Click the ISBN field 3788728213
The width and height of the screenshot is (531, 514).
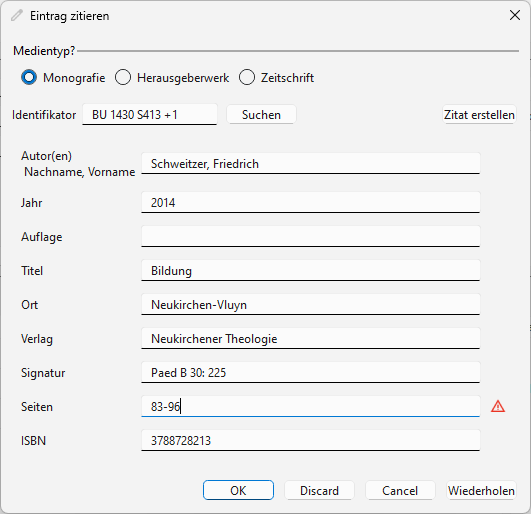[x=311, y=441]
